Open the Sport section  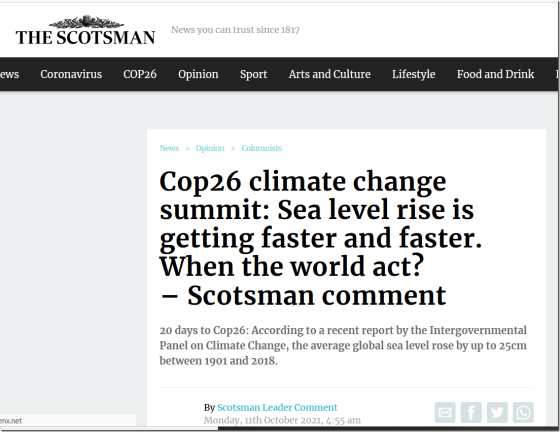coord(254,74)
